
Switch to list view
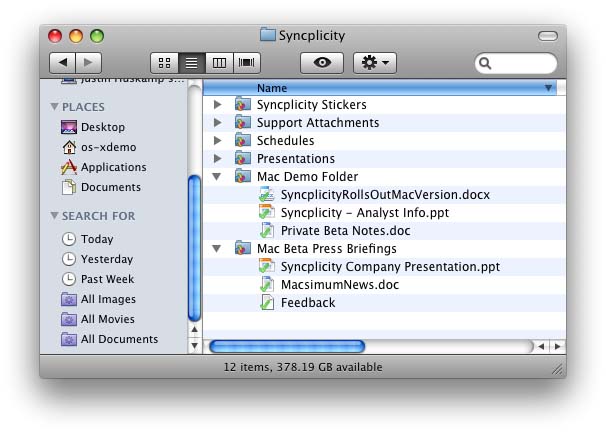click(192, 63)
